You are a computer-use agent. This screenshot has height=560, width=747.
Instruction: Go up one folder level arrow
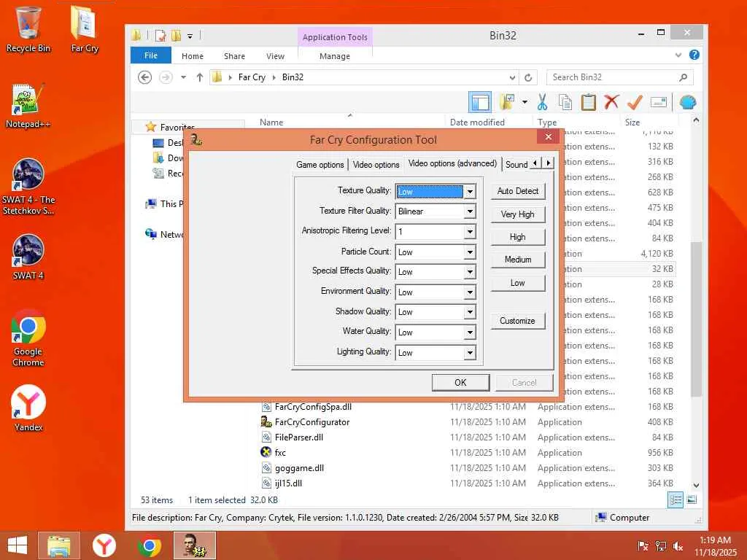pos(200,77)
